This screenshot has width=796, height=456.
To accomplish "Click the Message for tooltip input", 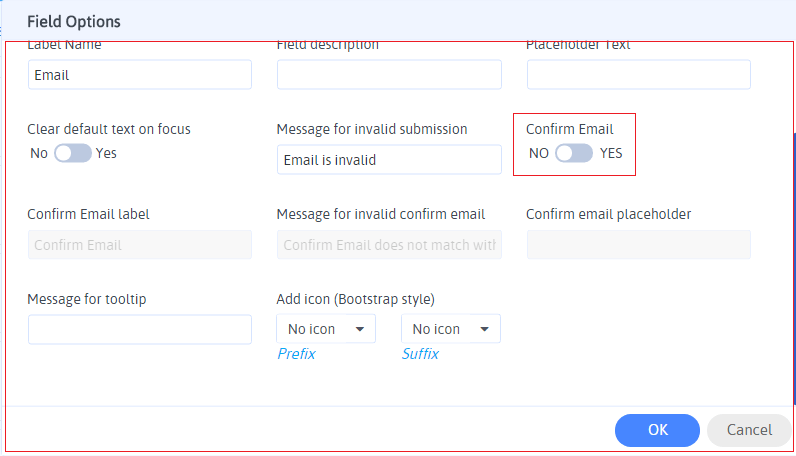I will coord(140,330).
